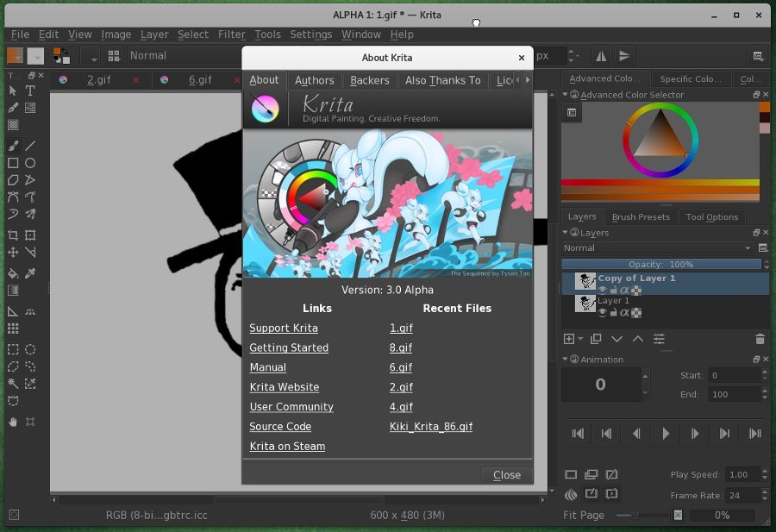
Task: Select the Crop tool
Action: click(x=13, y=235)
